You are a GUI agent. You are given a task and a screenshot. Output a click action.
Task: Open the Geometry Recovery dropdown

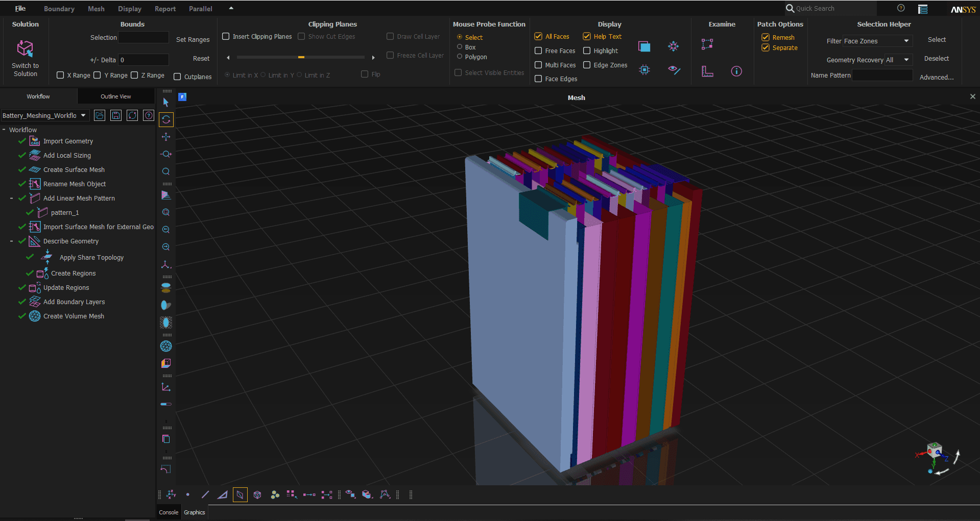click(x=905, y=60)
